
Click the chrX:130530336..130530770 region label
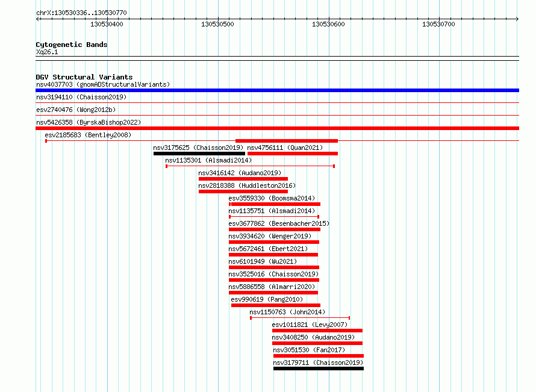coord(81,13)
